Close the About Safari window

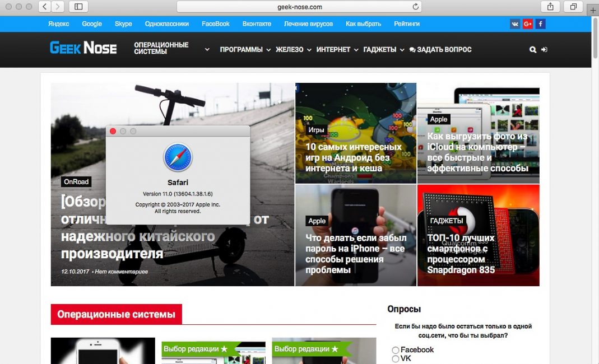pos(113,132)
